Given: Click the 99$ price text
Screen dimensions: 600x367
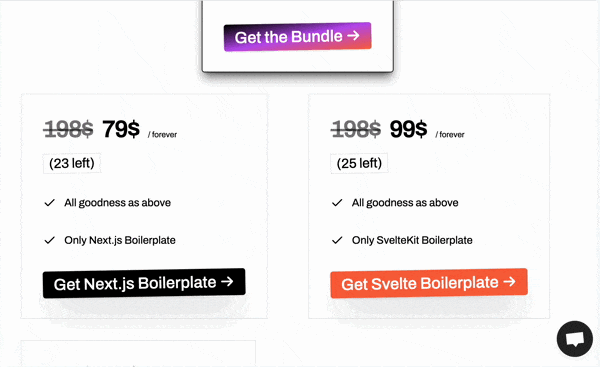Looking at the screenshot, I should coord(408,129).
